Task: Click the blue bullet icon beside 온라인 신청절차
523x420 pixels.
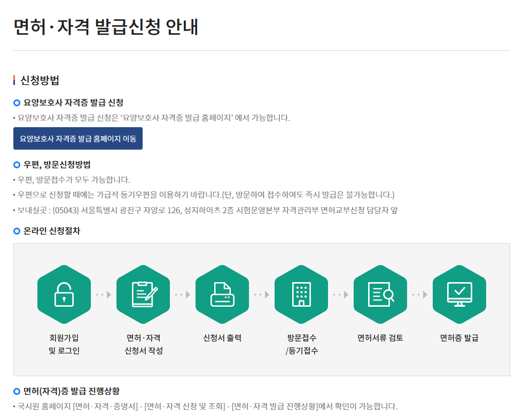Action: click(17, 231)
